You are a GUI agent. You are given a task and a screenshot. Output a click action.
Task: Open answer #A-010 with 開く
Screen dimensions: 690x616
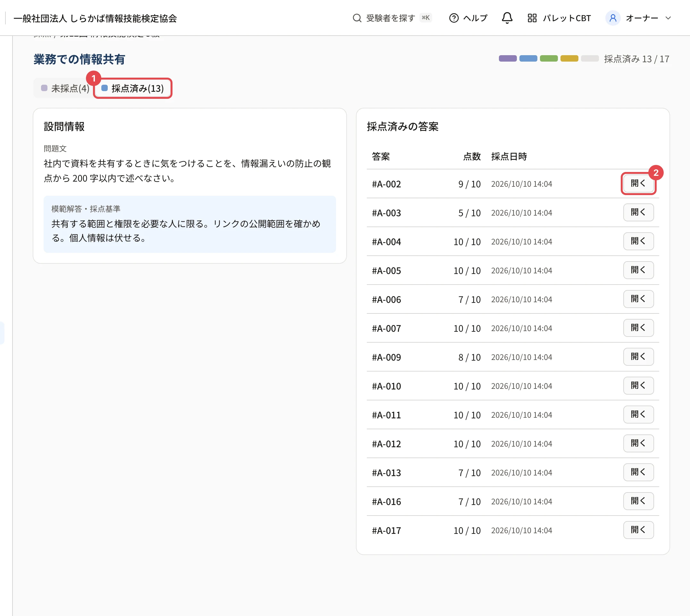(638, 386)
